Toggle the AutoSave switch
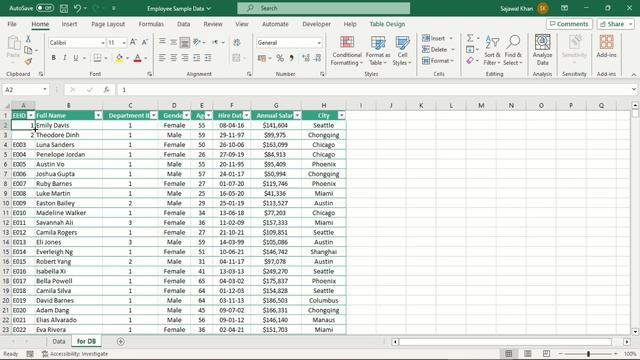640x360 pixels. (x=45, y=8)
